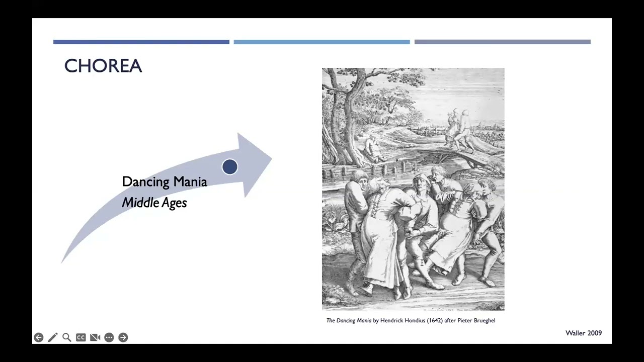
Task: Click the image caption about Hendrick Hondius
Action: point(411,320)
